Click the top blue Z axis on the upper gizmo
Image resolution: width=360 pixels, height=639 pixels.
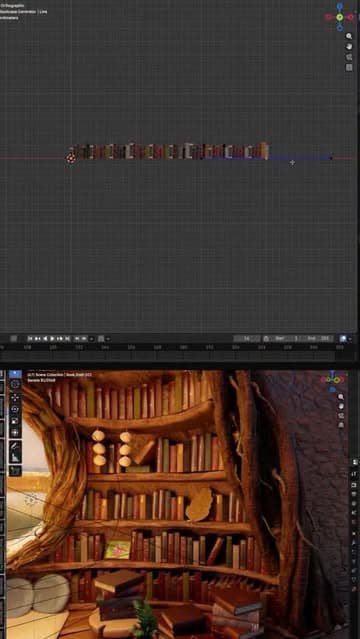coord(340,7)
